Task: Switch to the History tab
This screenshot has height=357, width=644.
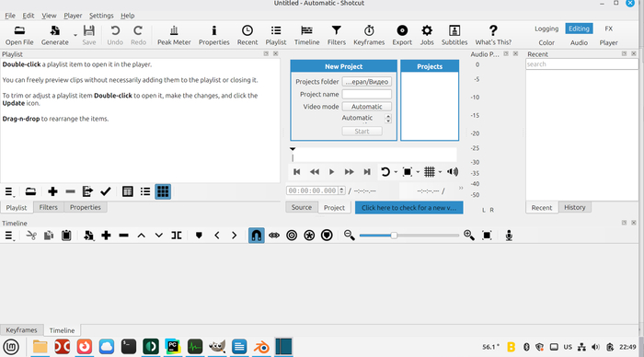Action: pos(575,207)
